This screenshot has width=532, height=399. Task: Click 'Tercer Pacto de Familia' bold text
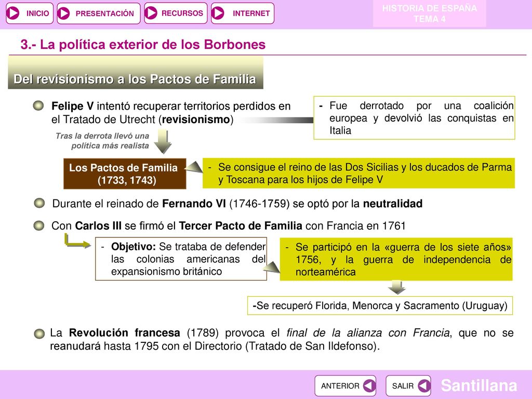coord(240,225)
